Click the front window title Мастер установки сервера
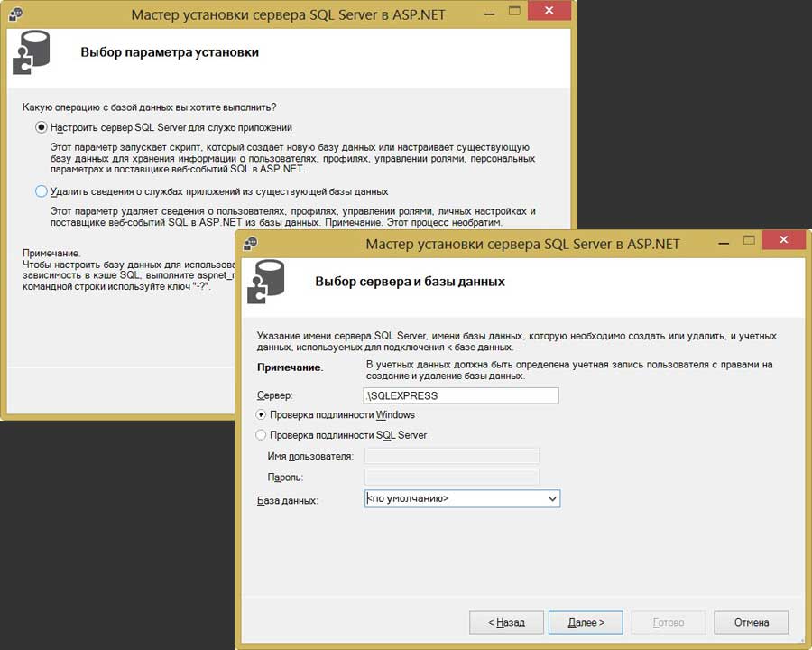 pos(522,244)
